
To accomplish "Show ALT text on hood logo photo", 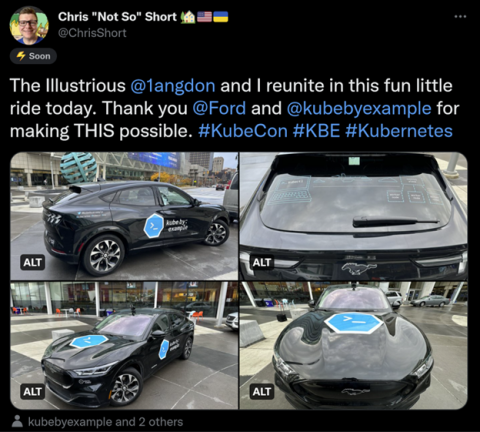I will [x=262, y=391].
